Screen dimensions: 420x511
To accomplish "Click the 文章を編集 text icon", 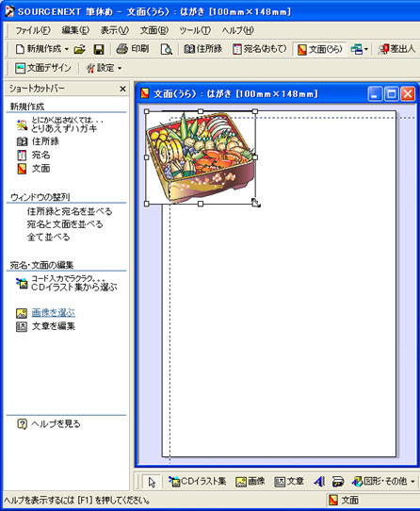I will (22, 326).
